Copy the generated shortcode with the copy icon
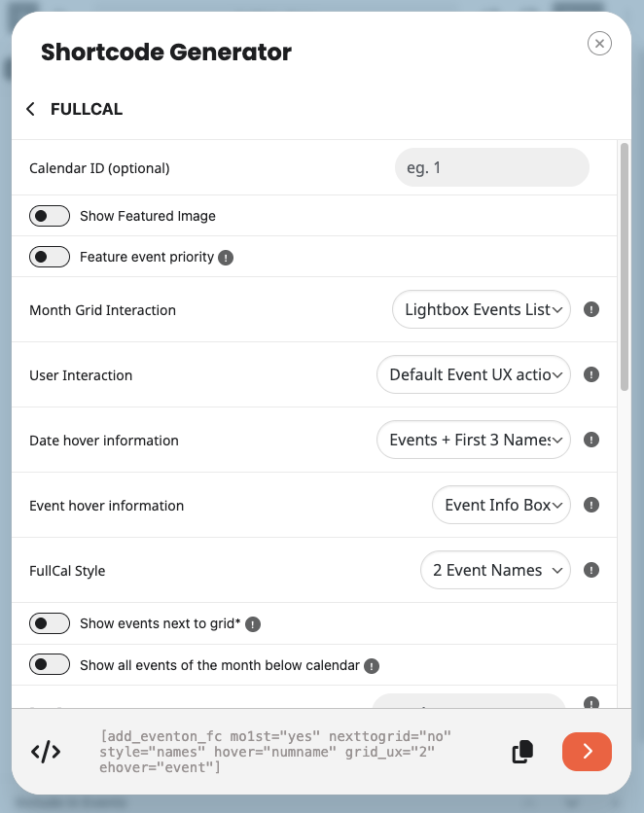644x813 pixels. click(522, 752)
